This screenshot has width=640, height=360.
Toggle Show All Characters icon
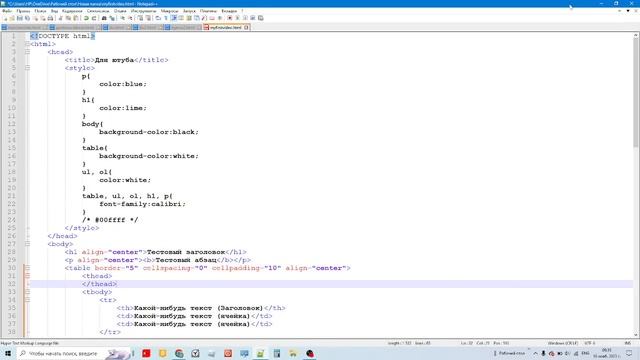click(166, 18)
